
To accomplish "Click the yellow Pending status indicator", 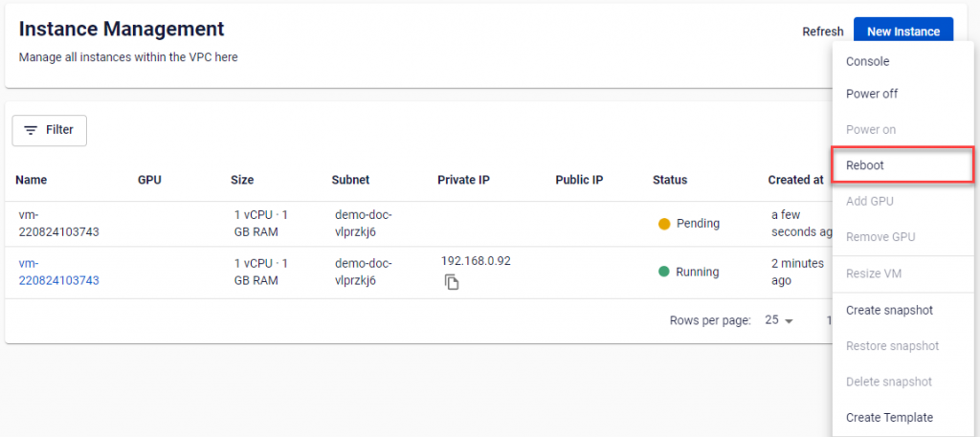I will click(x=664, y=224).
